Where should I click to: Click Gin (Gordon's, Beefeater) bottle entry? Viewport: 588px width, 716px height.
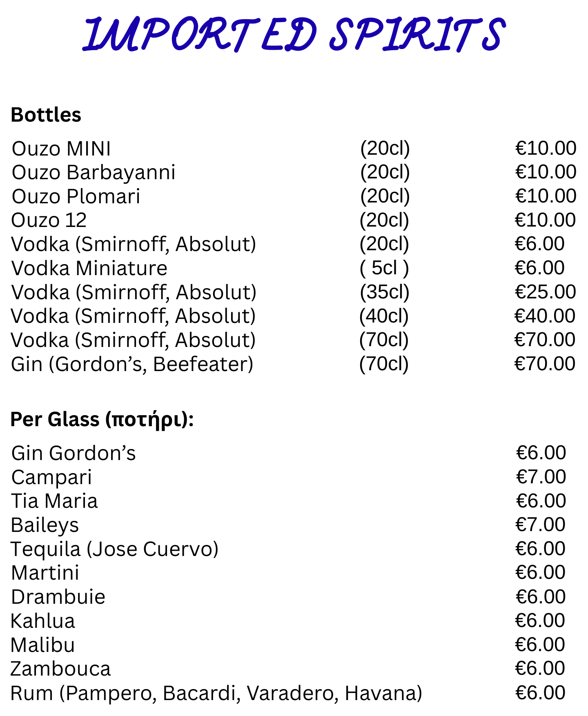[132, 365]
